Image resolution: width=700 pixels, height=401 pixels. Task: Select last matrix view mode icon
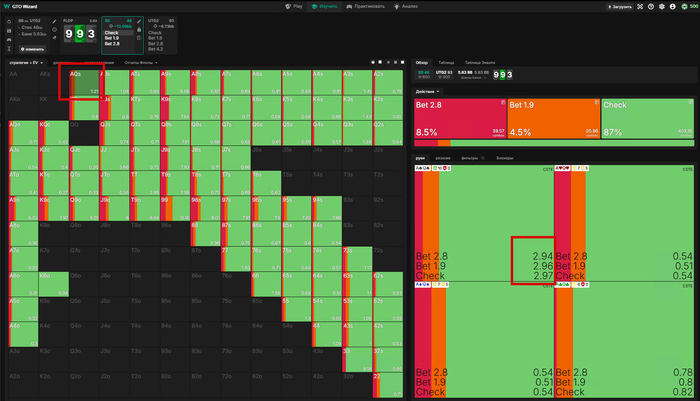[x=402, y=63]
